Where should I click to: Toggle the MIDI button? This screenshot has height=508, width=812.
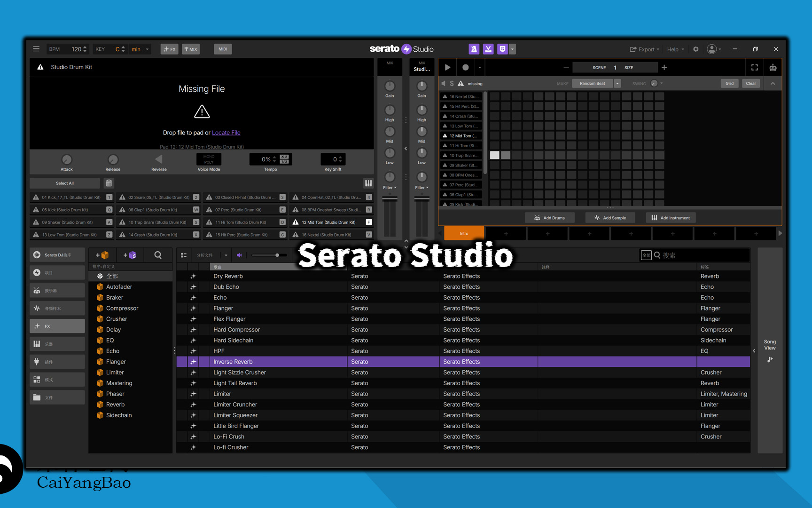(223, 49)
